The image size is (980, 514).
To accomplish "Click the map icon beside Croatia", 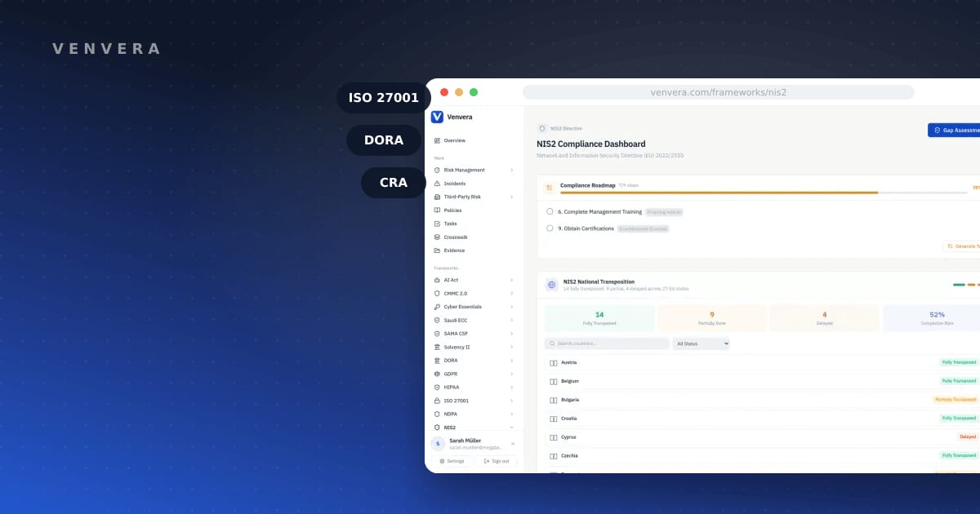I will (554, 419).
